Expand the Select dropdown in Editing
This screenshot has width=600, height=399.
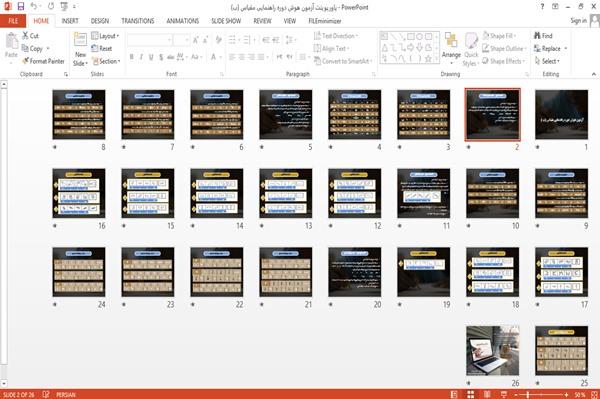click(547, 61)
